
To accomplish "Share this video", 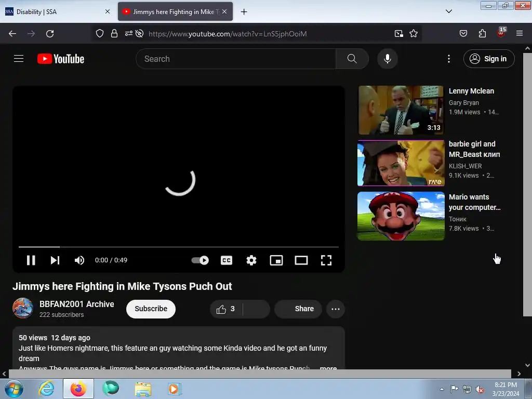I will pyautogui.click(x=298, y=309).
